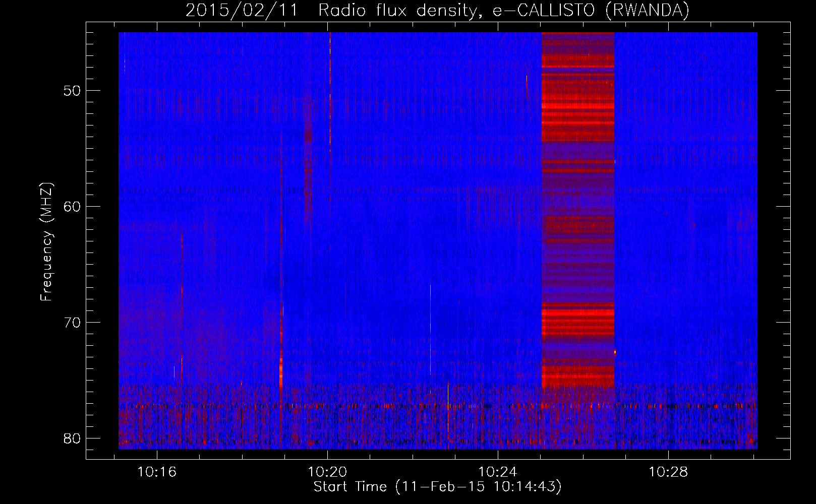
Task: Click the 10:16 time tick label
Action: point(157,472)
